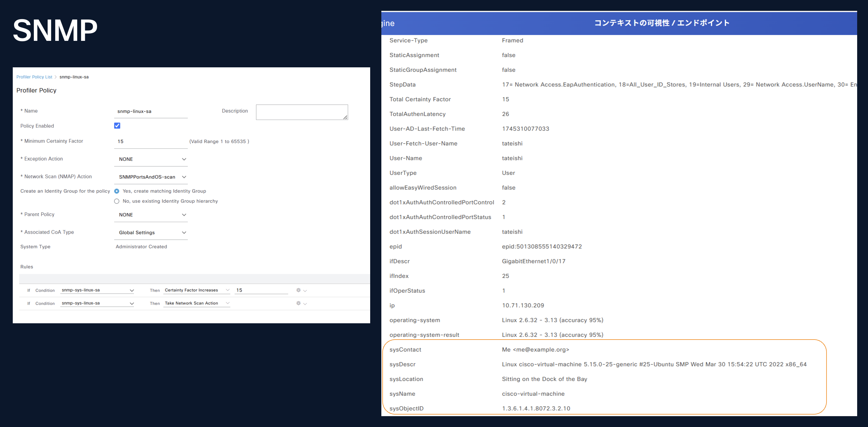The image size is (868, 427).
Task: Click the snmp-linux-sa breadcrumb item
Action: [x=74, y=77]
